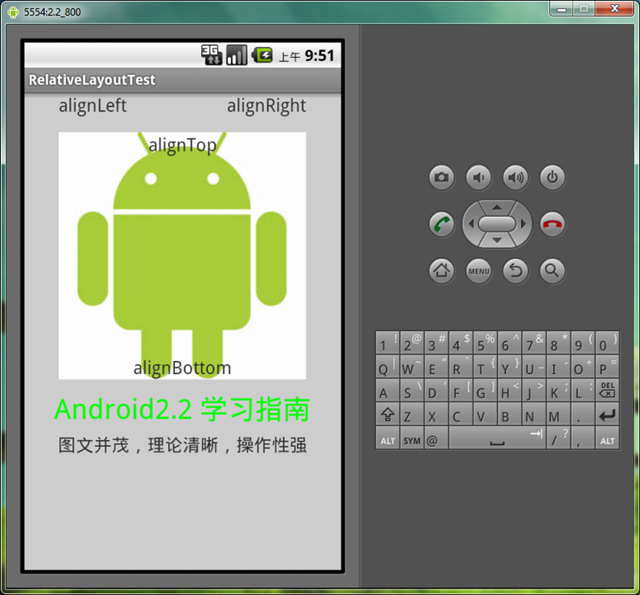Click the DEL key on the keyboard
640x595 pixels.
(607, 390)
